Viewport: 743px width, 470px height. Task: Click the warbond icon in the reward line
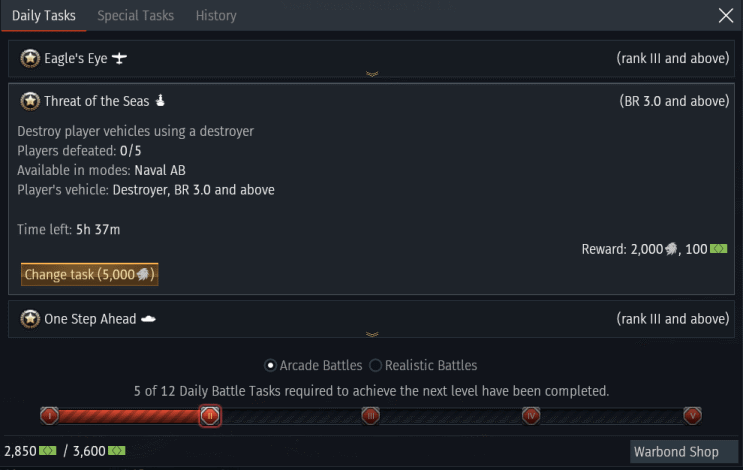tap(718, 248)
